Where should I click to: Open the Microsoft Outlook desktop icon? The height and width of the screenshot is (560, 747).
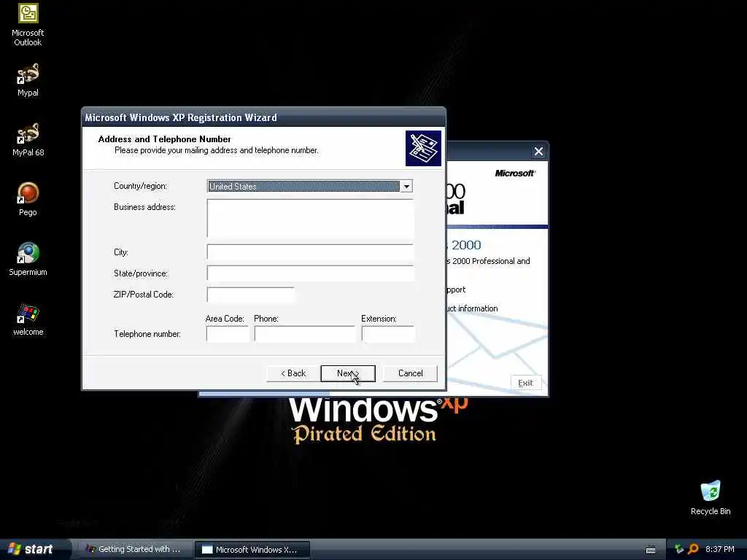coord(28,25)
